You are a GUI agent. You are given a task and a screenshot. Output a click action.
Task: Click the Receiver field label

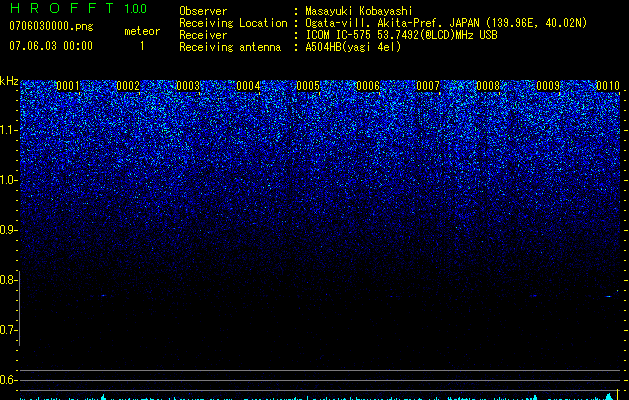point(203,35)
